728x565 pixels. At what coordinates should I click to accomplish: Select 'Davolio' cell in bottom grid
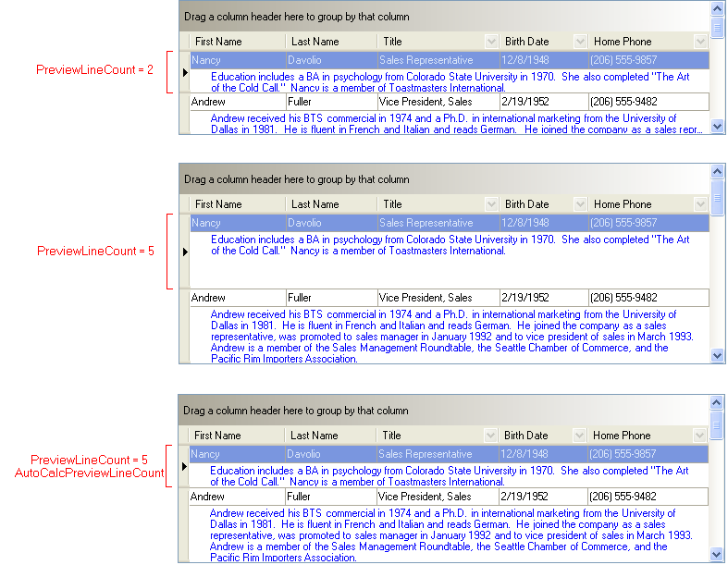coord(331,454)
